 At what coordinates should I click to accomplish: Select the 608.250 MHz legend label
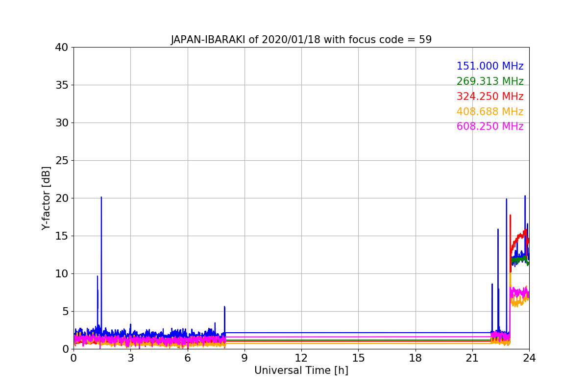tap(490, 126)
